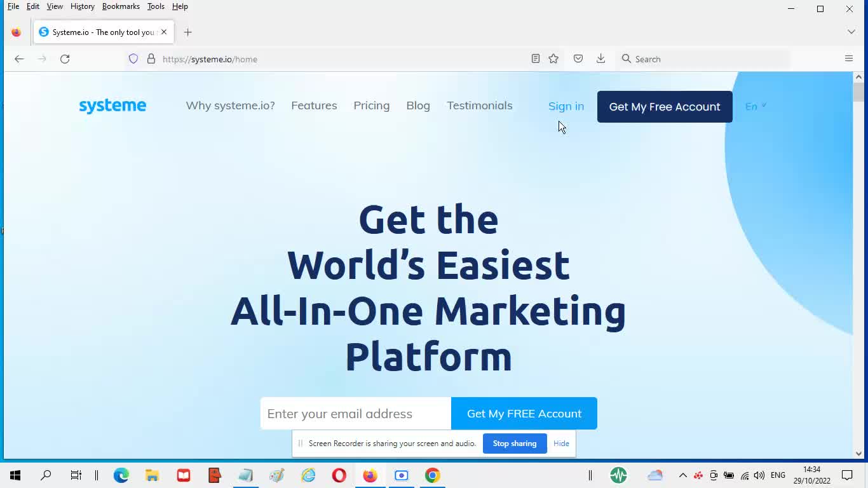Open Windows taskbar search
The image size is (868, 488).
point(46,475)
